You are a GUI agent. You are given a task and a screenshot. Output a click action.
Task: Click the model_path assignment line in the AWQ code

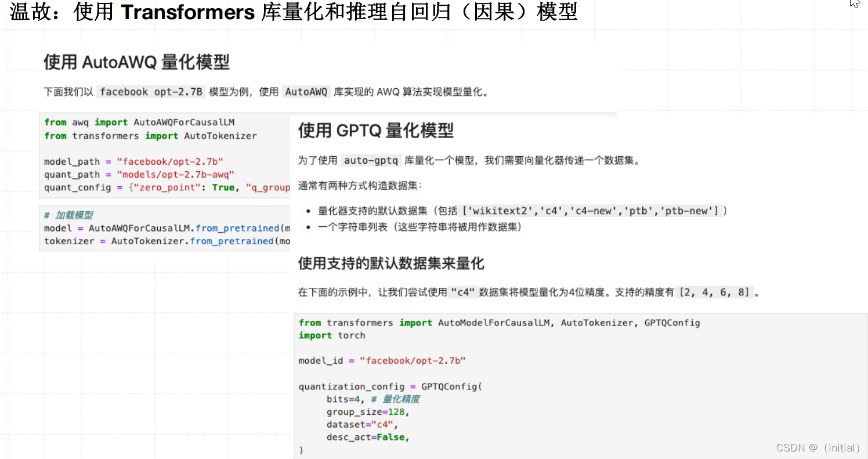pos(133,162)
